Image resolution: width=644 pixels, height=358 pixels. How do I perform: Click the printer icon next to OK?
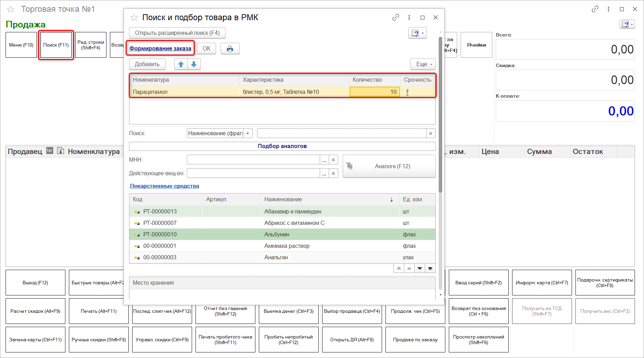pos(230,49)
